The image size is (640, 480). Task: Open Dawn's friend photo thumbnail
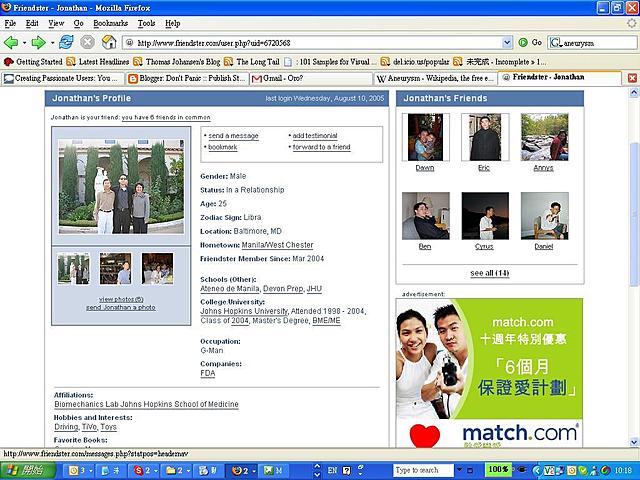click(425, 137)
